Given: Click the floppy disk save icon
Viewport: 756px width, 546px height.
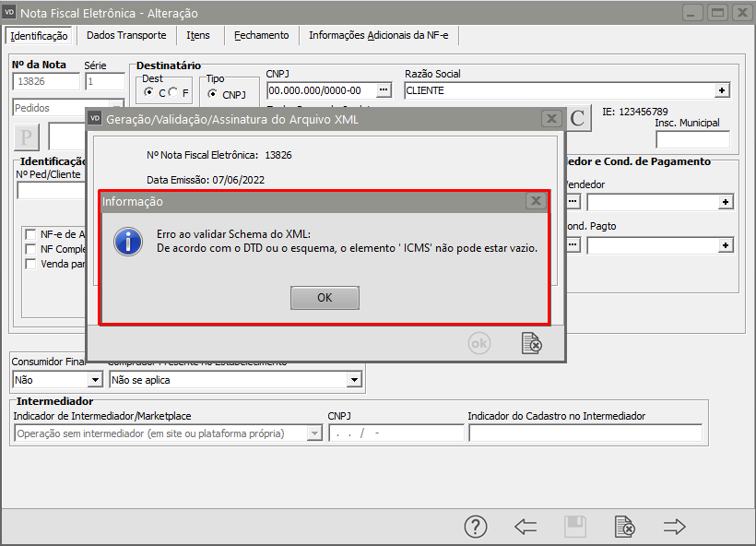Looking at the screenshot, I should pos(575,527).
